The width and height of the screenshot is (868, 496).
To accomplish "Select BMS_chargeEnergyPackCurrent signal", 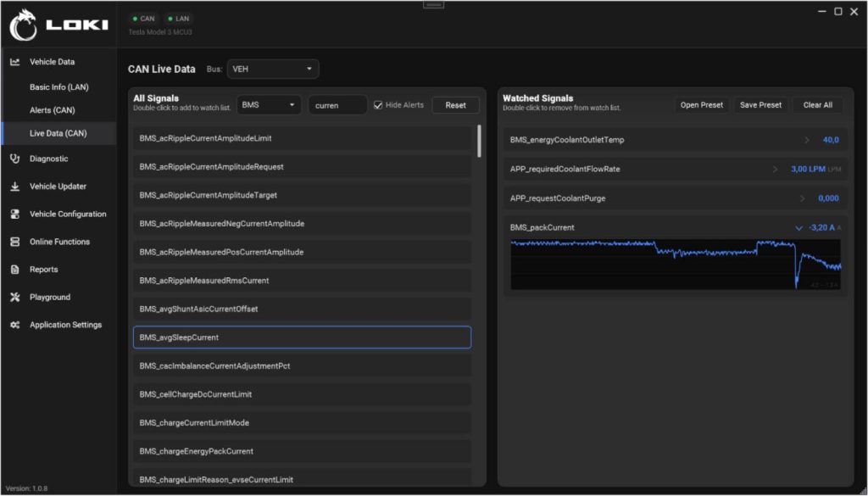I will 303,452.
